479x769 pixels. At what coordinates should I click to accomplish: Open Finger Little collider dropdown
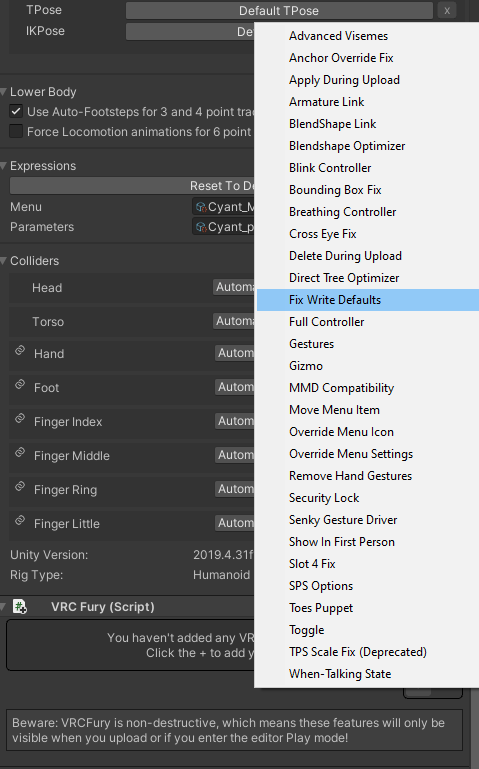click(x=235, y=523)
